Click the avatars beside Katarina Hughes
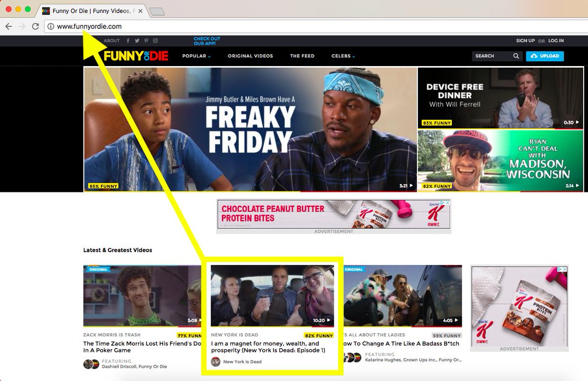The height and width of the screenshot is (381, 588). pyautogui.click(x=352, y=357)
